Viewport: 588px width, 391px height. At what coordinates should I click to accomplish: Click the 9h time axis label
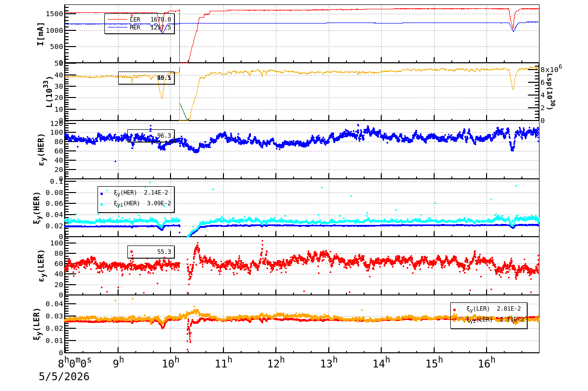(118, 363)
